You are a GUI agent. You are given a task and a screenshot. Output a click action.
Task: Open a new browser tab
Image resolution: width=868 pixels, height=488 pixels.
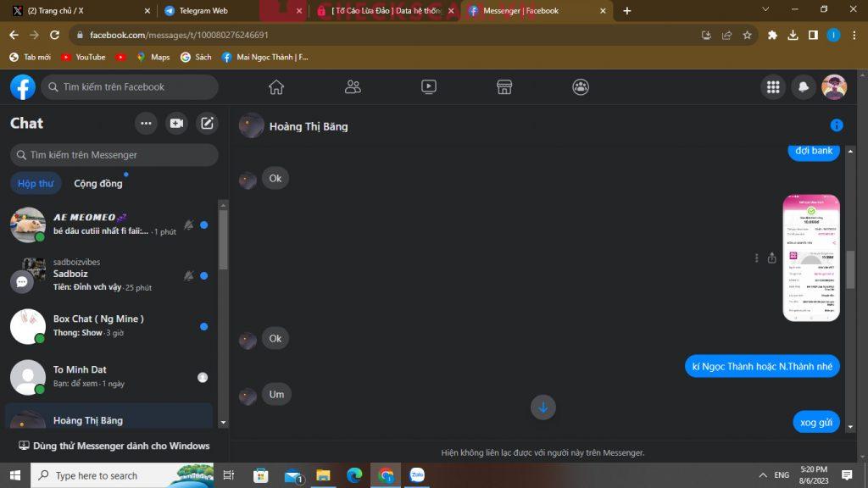626,10
